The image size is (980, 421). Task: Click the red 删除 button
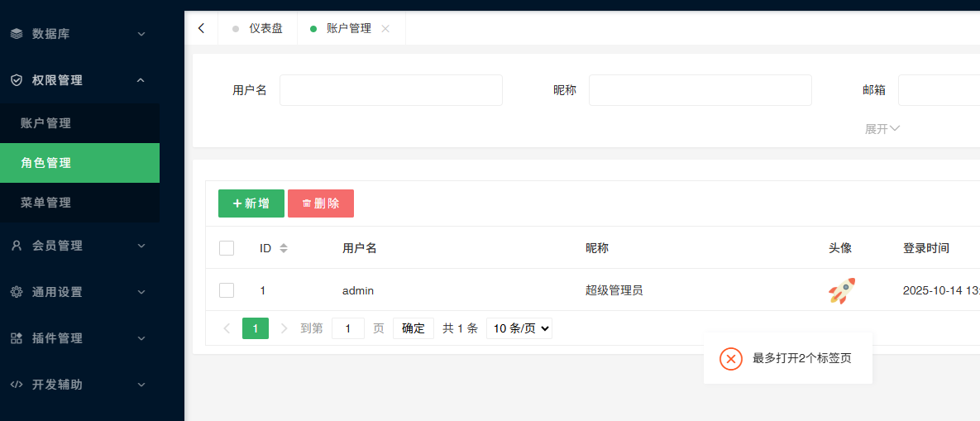[x=321, y=203]
